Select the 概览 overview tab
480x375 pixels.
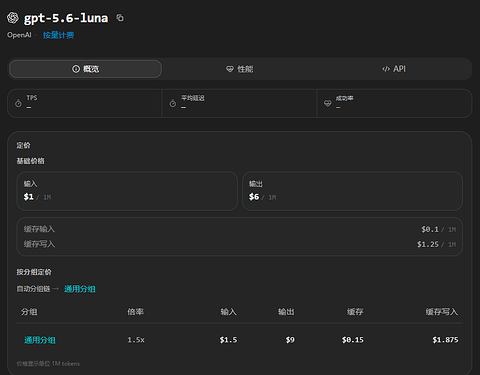(x=86, y=69)
